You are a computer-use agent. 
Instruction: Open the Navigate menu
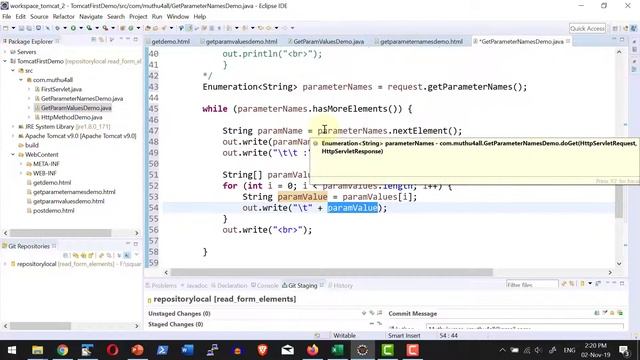[x=91, y=17]
